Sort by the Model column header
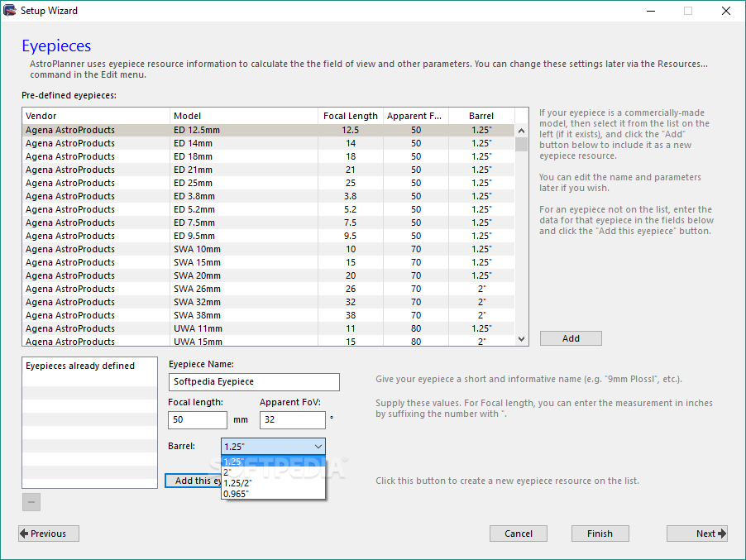Image resolution: width=746 pixels, height=560 pixels. pyautogui.click(x=244, y=116)
